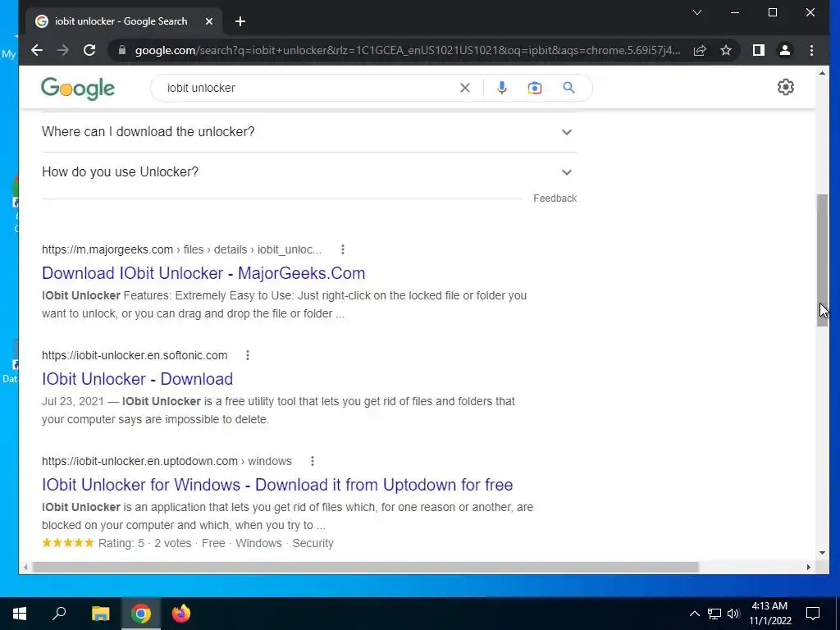The width and height of the screenshot is (840, 630).
Task: Open the clock showing 4:13 AM
Action: click(x=769, y=614)
